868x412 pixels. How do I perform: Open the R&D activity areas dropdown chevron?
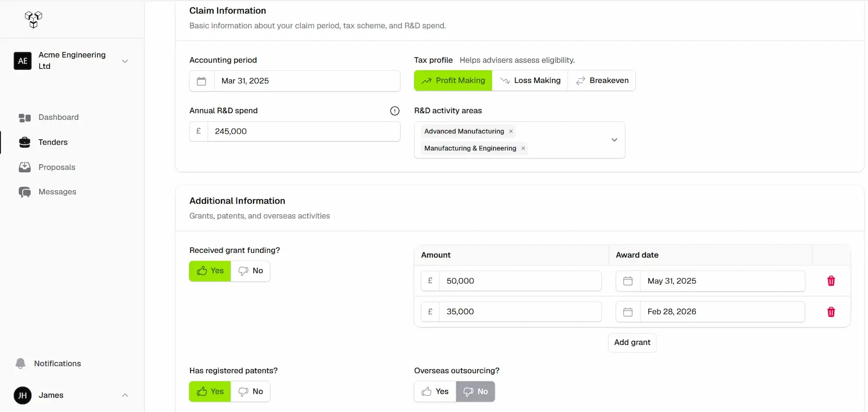(x=614, y=140)
